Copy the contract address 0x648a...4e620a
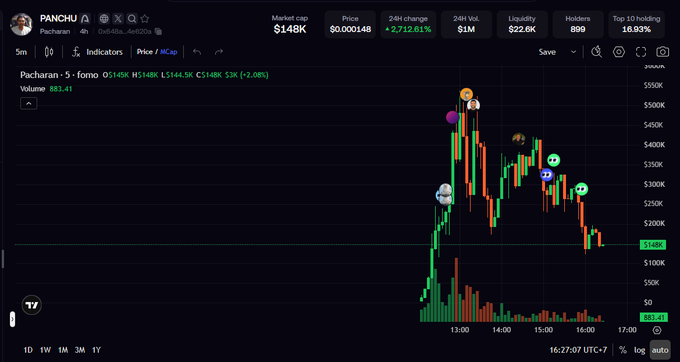The image size is (680, 362). tap(158, 31)
